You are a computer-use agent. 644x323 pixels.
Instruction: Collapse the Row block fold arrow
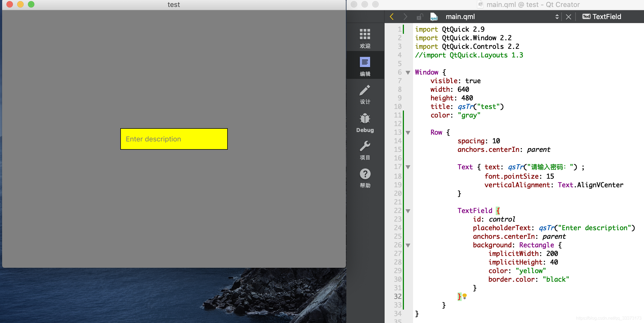click(x=408, y=133)
